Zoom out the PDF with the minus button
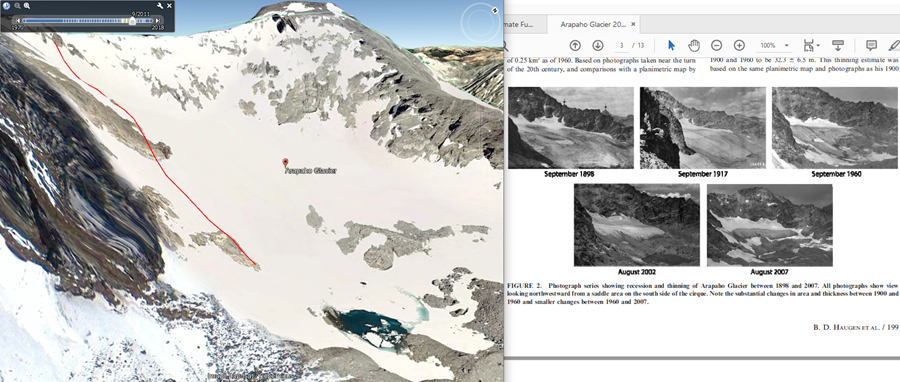 [x=716, y=45]
